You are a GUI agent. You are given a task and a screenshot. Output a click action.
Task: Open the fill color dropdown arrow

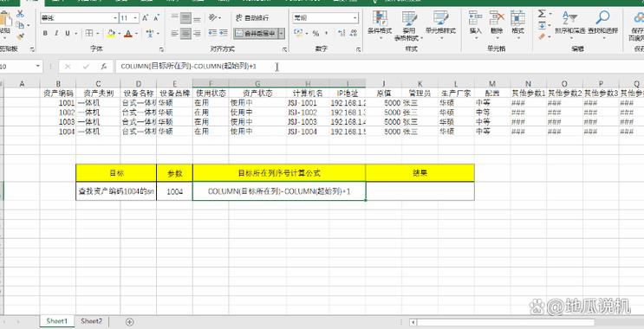[119, 34]
